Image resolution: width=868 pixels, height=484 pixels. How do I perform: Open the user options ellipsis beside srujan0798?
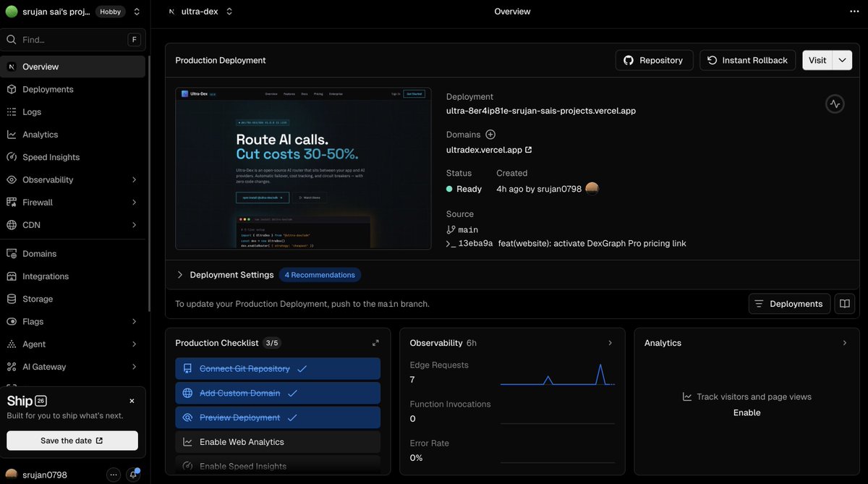click(114, 475)
